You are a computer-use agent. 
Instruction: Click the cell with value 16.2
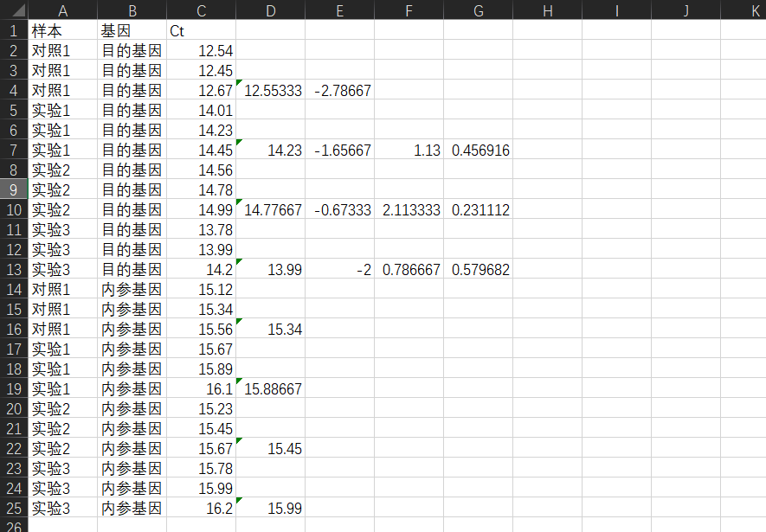pyautogui.click(x=201, y=508)
